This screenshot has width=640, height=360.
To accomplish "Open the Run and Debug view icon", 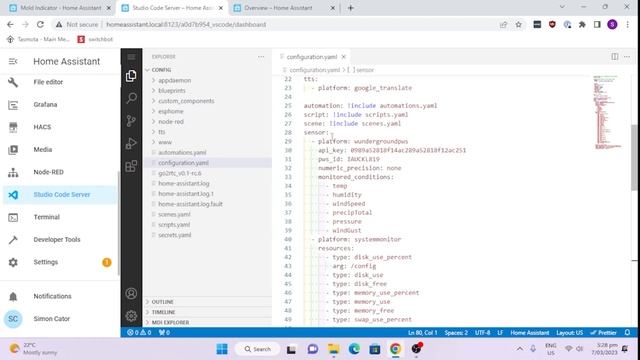I will click(x=131, y=143).
